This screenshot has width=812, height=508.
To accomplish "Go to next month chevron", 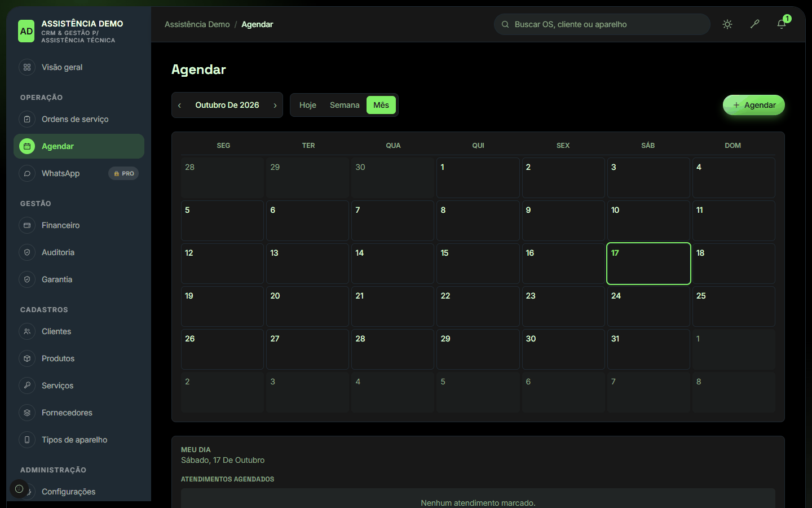I will coord(275,106).
